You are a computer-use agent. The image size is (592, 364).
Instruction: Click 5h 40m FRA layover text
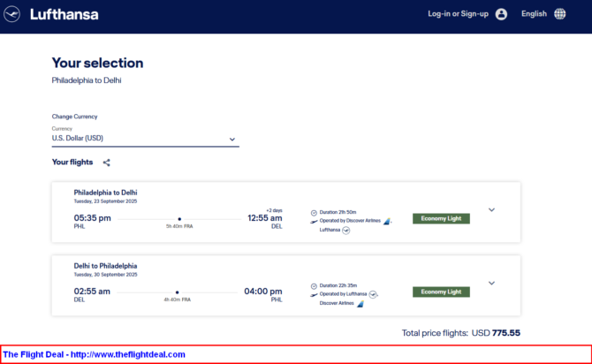coord(179,226)
